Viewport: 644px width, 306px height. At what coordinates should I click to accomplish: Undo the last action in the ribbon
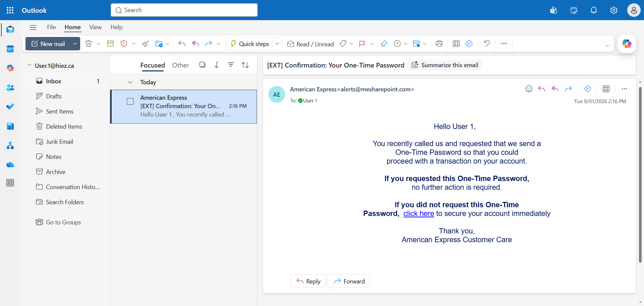[487, 44]
